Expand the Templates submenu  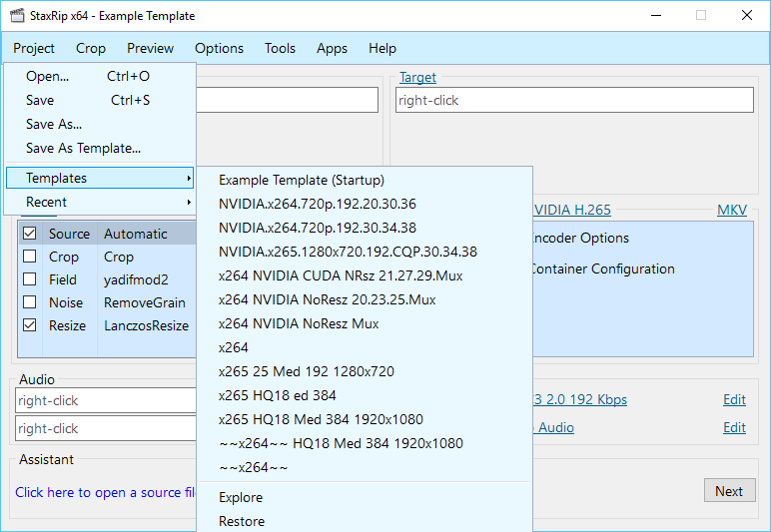click(x=100, y=178)
